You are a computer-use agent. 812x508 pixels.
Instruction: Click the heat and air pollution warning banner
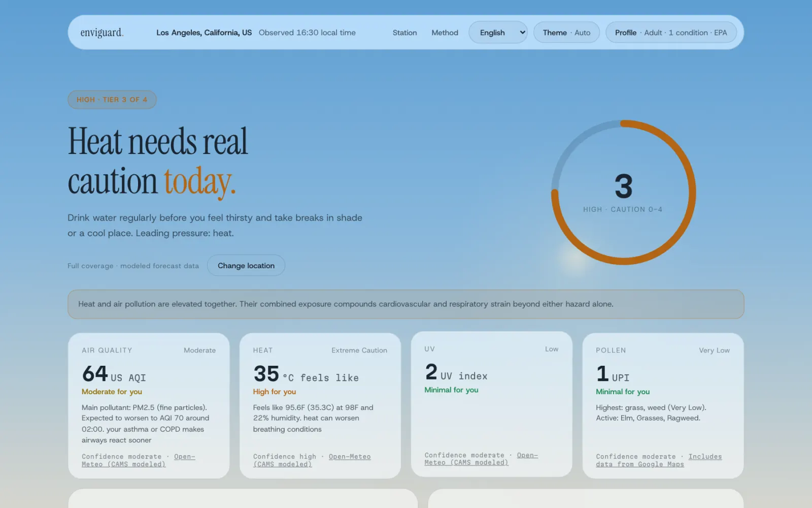pyautogui.click(x=406, y=304)
